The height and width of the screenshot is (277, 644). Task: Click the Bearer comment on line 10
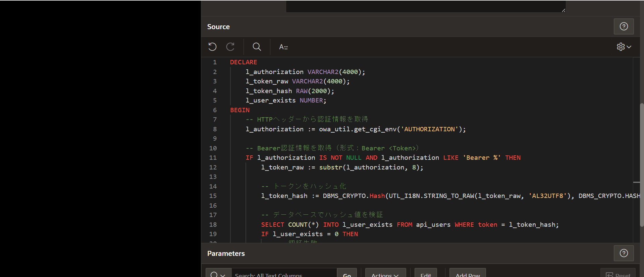click(x=332, y=148)
